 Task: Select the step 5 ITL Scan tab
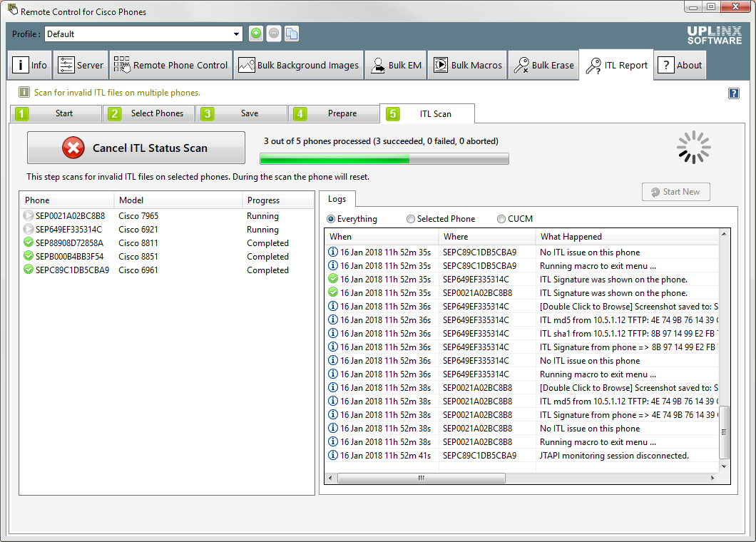click(x=427, y=114)
